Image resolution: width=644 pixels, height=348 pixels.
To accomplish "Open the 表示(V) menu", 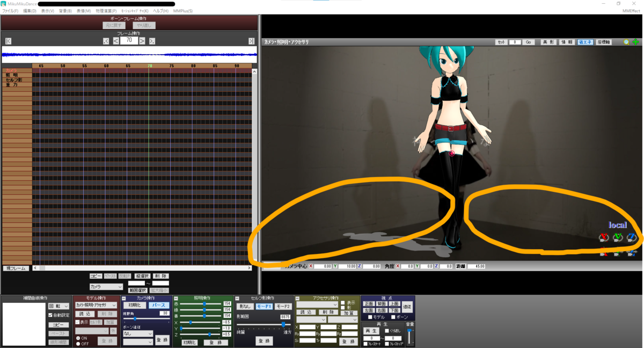I will tap(48, 11).
